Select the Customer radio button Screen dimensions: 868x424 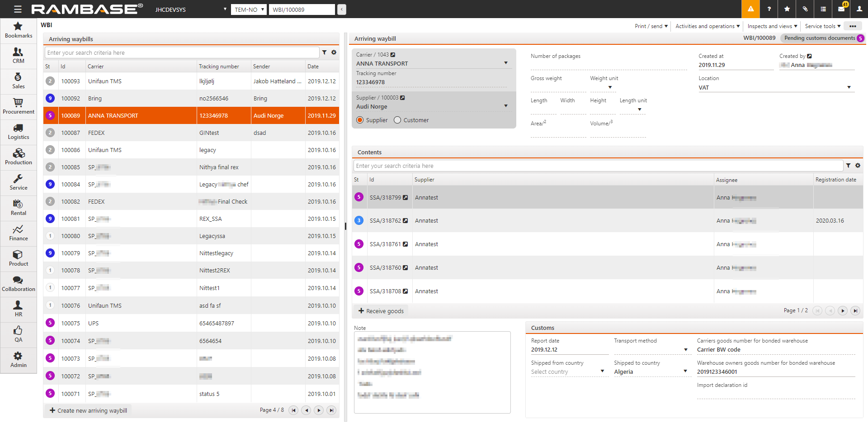397,120
